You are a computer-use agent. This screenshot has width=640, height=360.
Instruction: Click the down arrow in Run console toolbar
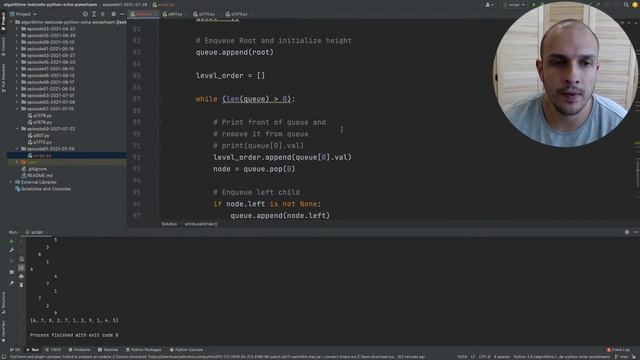point(21,250)
